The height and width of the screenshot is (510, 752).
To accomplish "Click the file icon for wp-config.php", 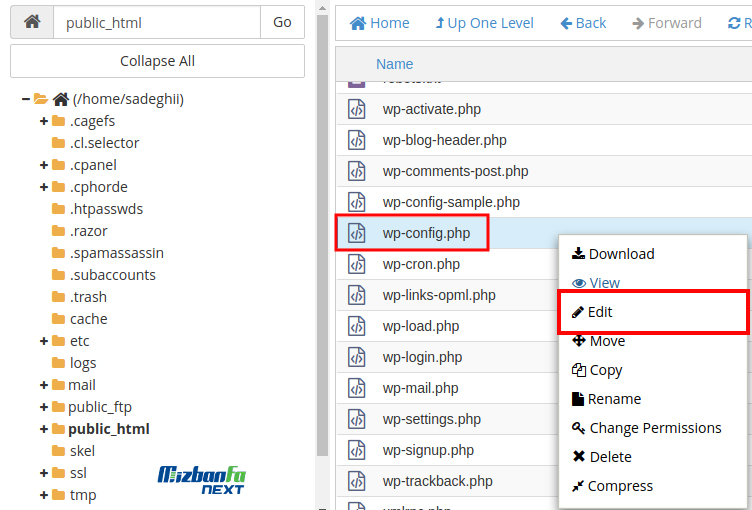I will tap(357, 233).
